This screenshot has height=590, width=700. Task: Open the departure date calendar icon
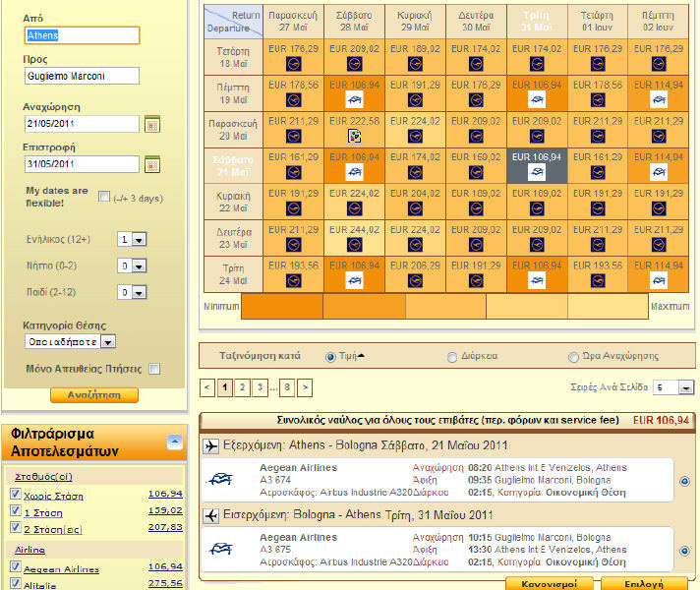pyautogui.click(x=152, y=124)
